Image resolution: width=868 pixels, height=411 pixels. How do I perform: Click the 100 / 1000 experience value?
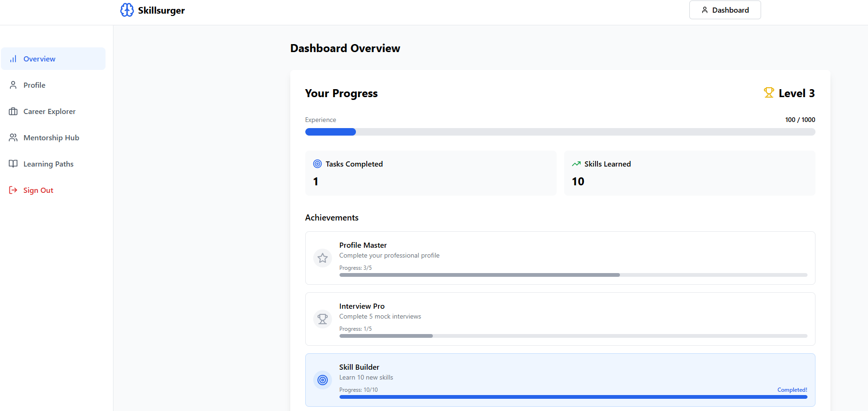pyautogui.click(x=800, y=120)
